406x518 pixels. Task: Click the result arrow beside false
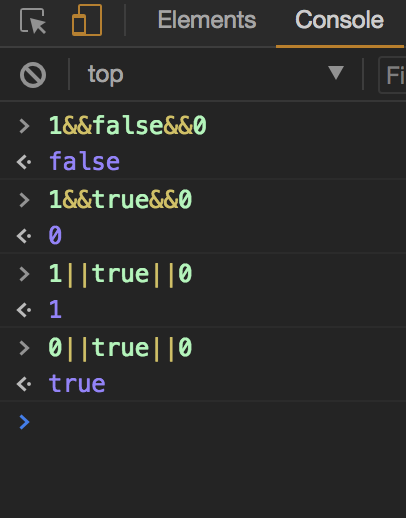[24, 162]
